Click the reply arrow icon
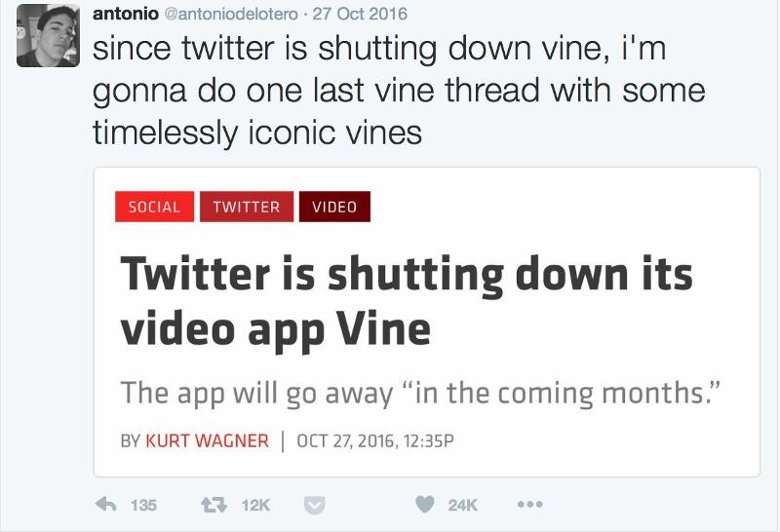 pos(105,505)
